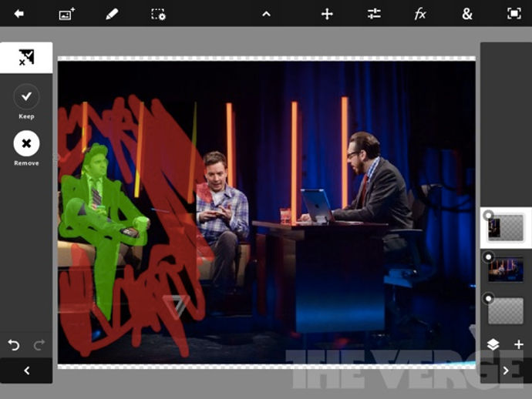Screen dimensions: 532x399
Task: Select the talk show photo layer thumbnail
Action: click(506, 269)
